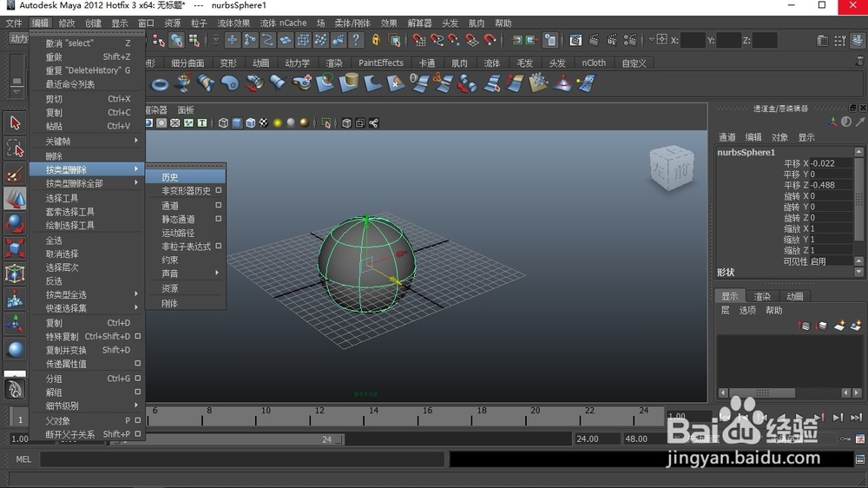
Task: Click the MEL command line input
Action: [x=242, y=459]
